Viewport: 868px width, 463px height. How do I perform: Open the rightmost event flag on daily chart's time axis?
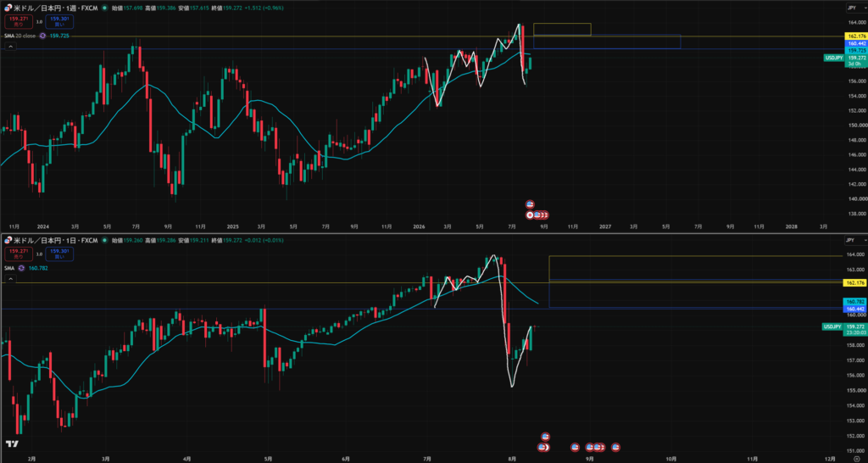(x=615, y=447)
